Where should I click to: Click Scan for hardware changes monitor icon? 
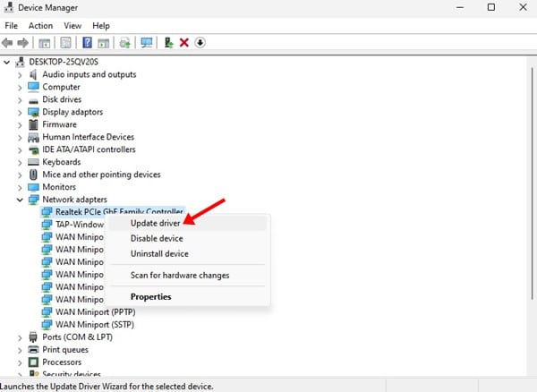(147, 43)
